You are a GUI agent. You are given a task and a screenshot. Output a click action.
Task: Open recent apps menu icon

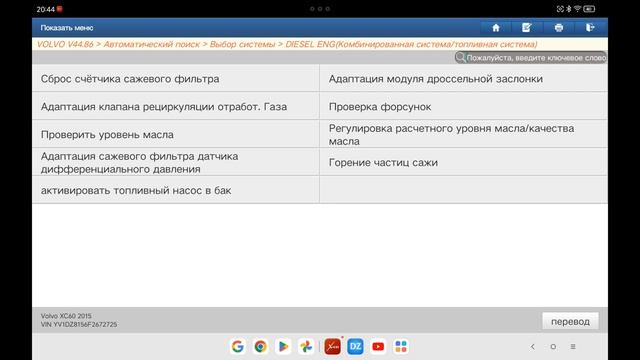[x=573, y=347]
